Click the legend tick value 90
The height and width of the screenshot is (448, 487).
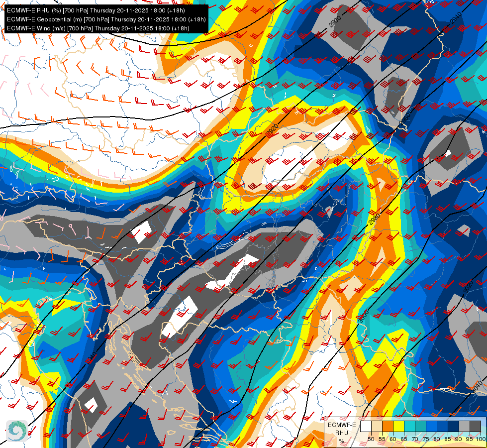coord(459,440)
